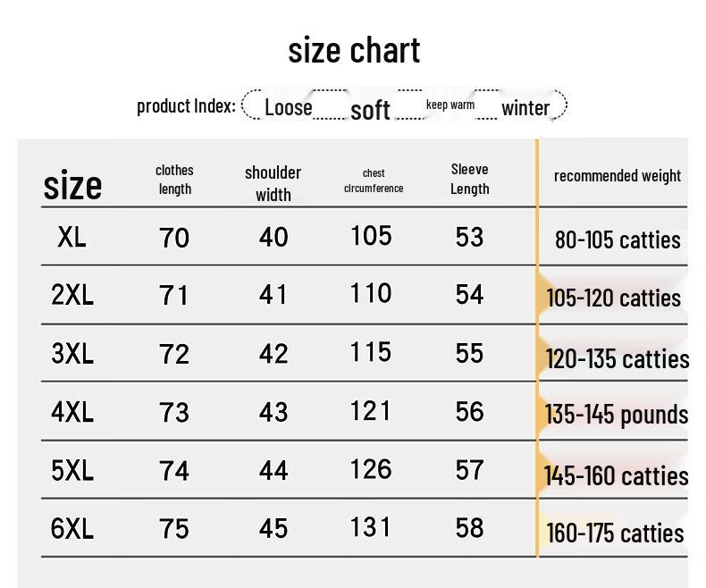Select the "winter" product index tag
Image resolution: width=706 pixels, height=588 pixels.
coord(525,108)
